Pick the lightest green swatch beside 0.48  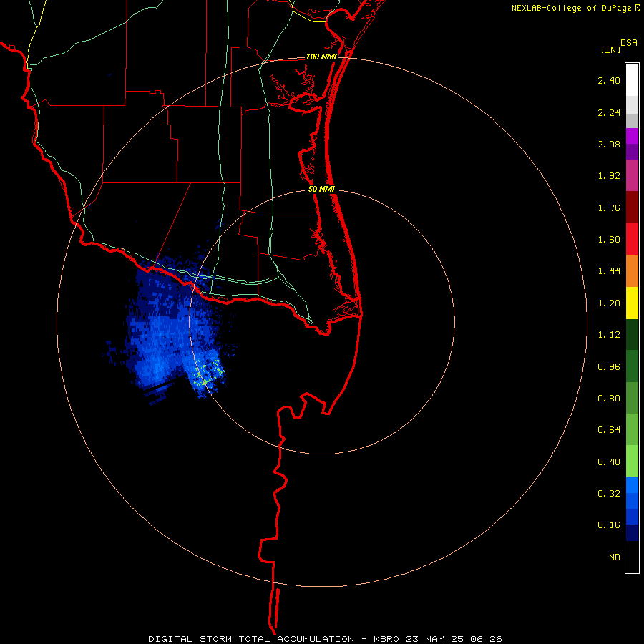pos(632,462)
